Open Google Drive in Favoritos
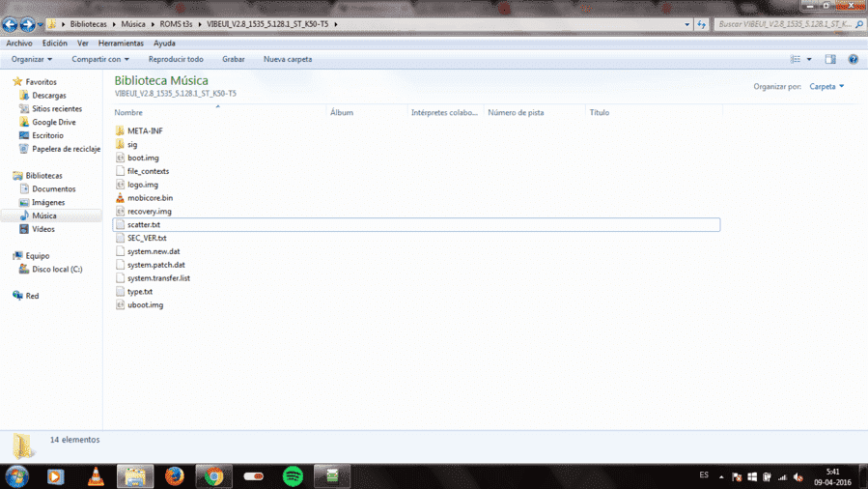Viewport: 868px width, 489px height. pyautogui.click(x=54, y=122)
